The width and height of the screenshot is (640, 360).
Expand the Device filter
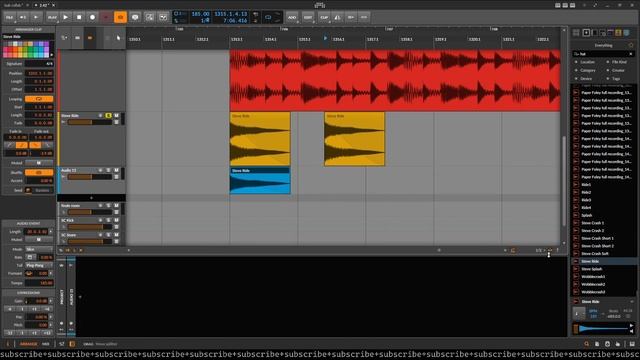584,78
